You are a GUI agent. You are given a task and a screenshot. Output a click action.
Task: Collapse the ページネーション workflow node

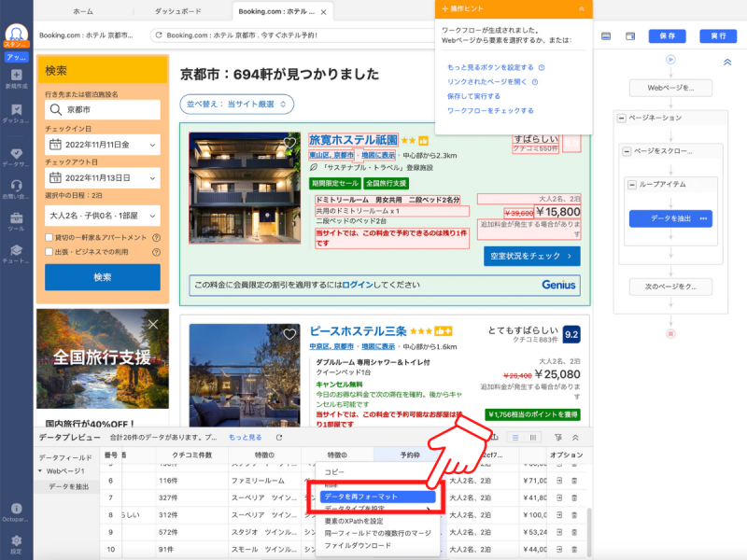(621, 119)
